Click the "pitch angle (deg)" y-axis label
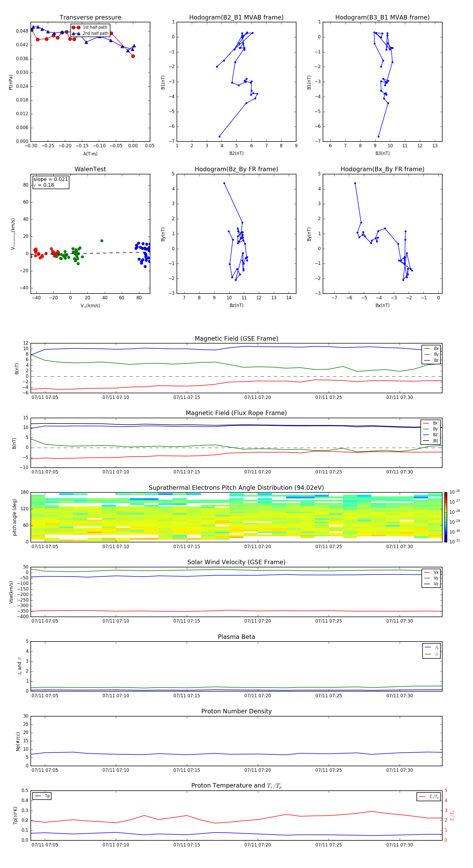The height and width of the screenshot is (868, 473). [14, 517]
